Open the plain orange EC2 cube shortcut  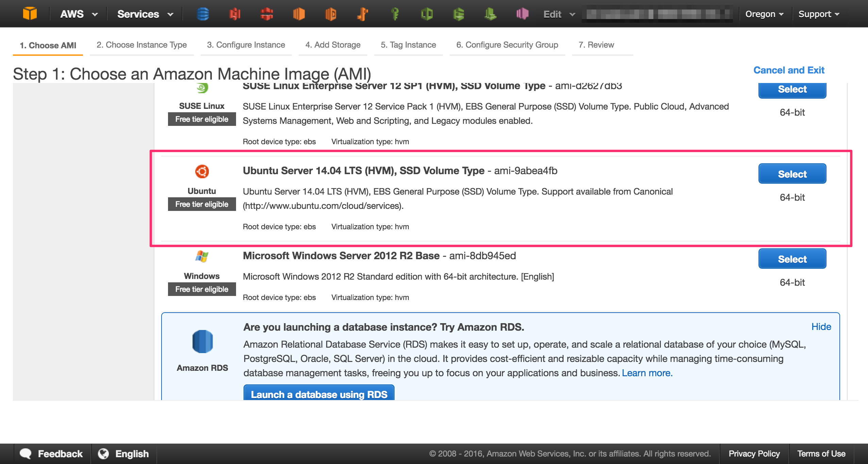299,14
